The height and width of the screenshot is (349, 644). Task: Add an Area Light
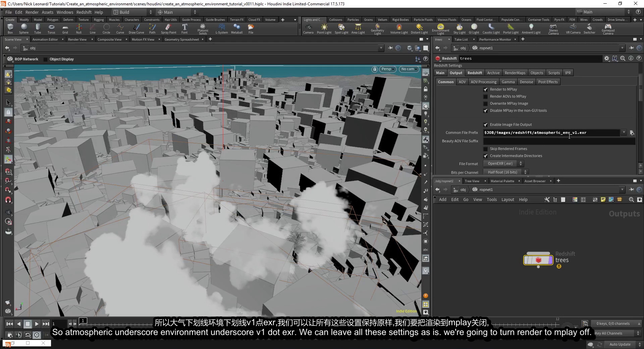[x=358, y=29]
